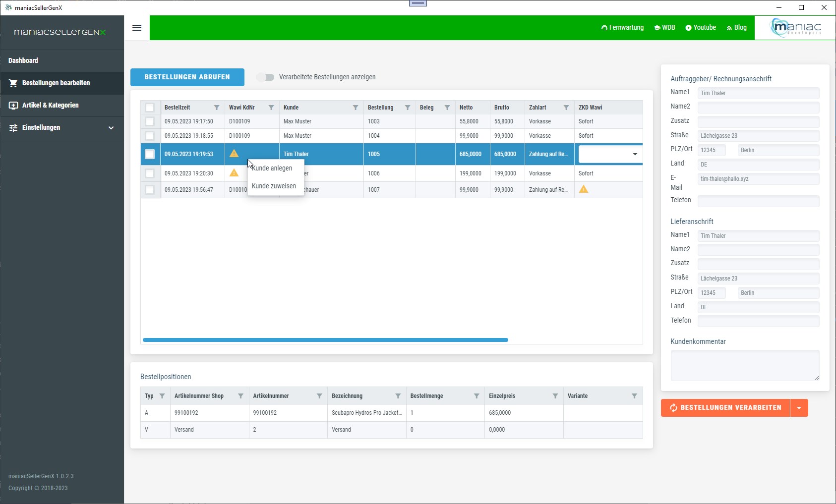The width and height of the screenshot is (836, 504).
Task: Click the Artikel & Kategorien sidebar icon
Action: (x=13, y=105)
